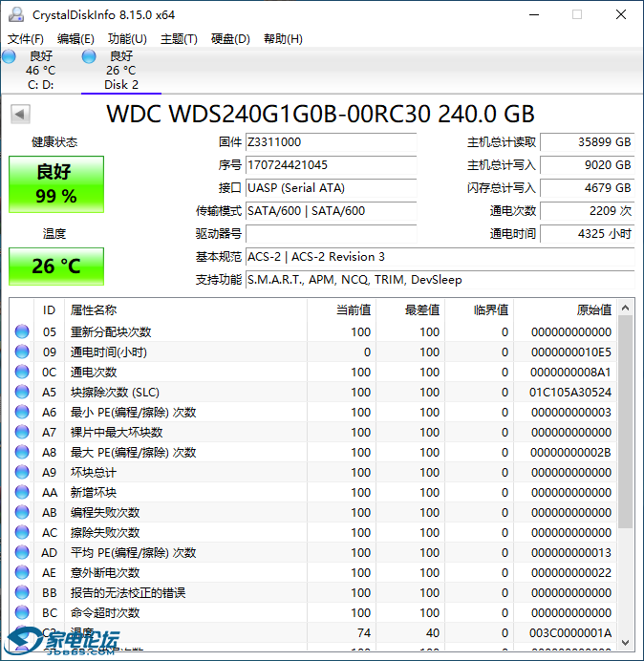Click status icon of row 05 重新分配块次数

(x=22, y=331)
